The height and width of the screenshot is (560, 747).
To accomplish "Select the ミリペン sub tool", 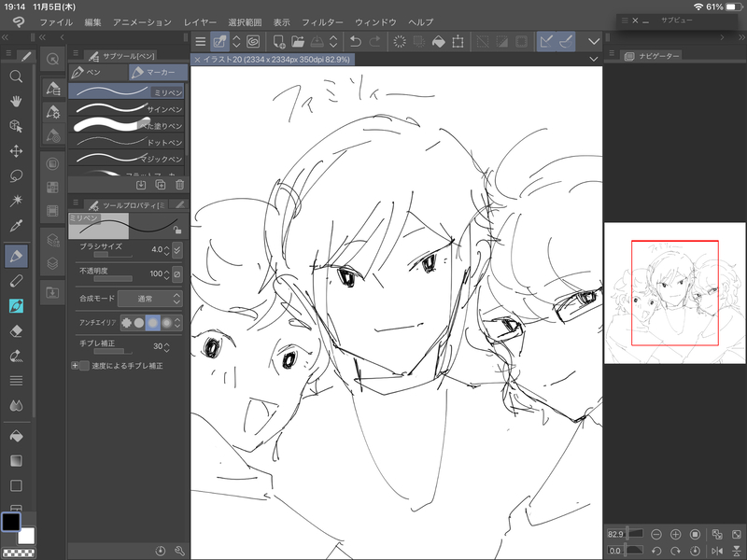I will (x=126, y=91).
